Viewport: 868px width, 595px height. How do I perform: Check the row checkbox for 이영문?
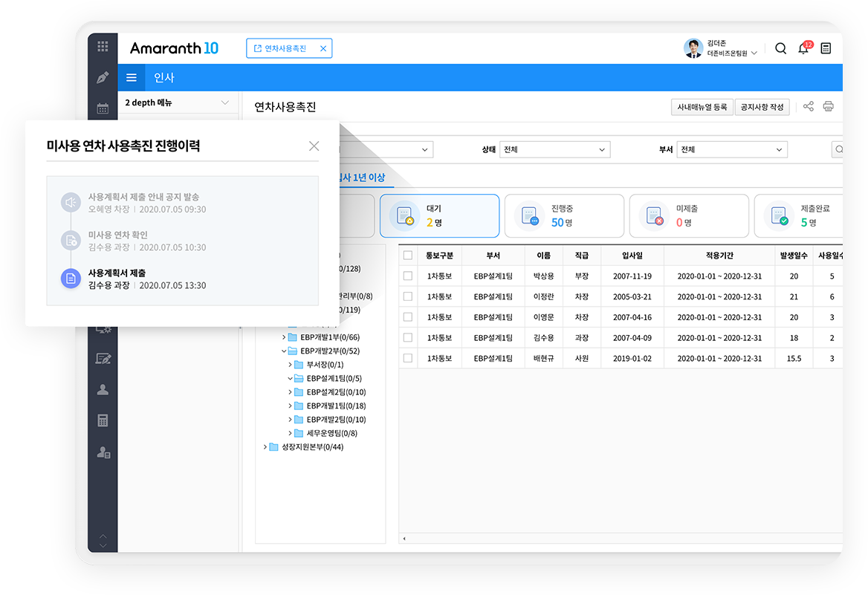[x=408, y=317]
